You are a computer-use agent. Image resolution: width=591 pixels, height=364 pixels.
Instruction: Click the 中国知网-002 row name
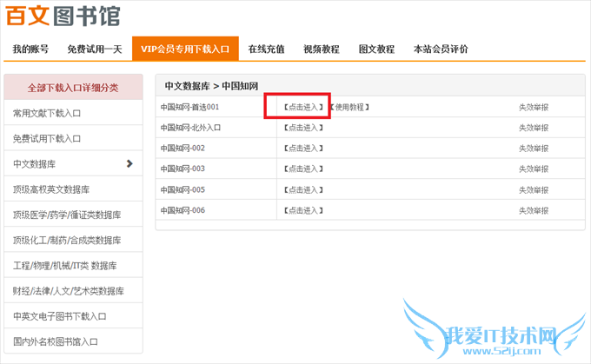[183, 148]
